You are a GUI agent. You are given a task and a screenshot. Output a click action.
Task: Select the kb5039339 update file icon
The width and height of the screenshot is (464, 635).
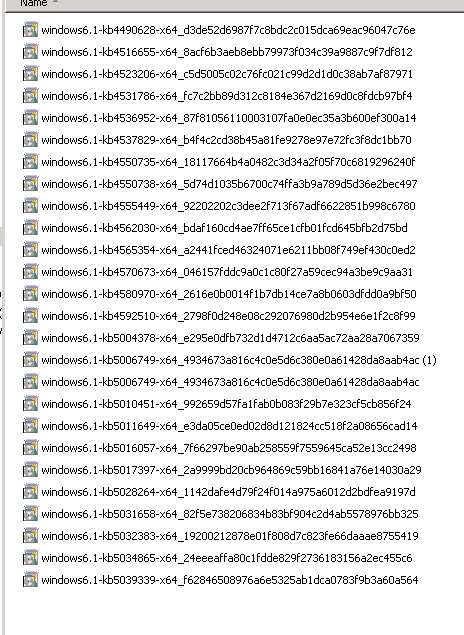[x=30, y=580]
